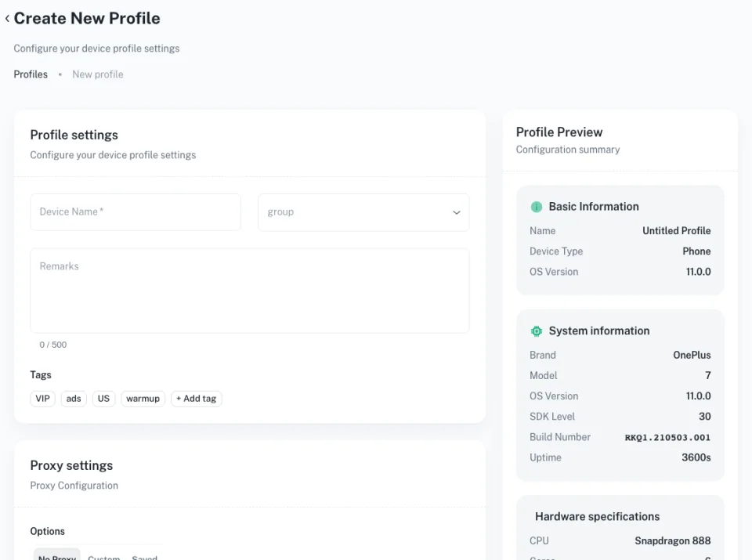This screenshot has height=560, width=752.
Task: Click the Untitled Profile name value
Action: [x=676, y=230]
